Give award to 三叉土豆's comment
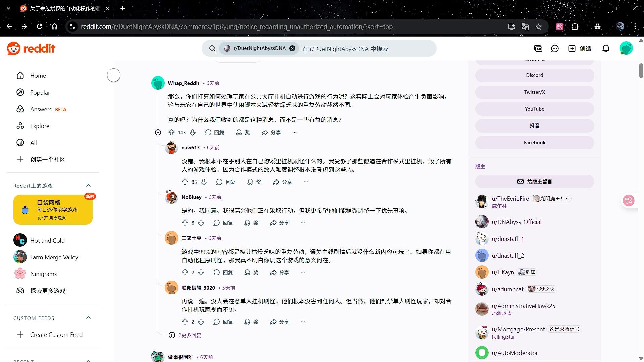This screenshot has width=644, height=362. pyautogui.click(x=251, y=272)
